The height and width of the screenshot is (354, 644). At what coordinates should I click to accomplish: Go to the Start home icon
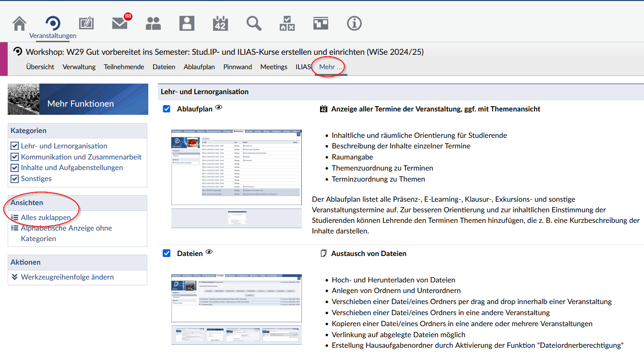pos(19,23)
